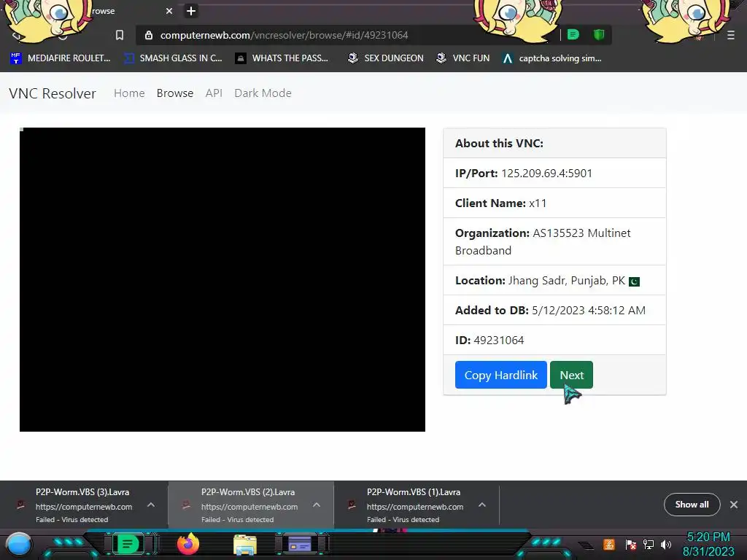Open the SMASH GLASS IN C... bookmark
Screen dimensions: 747x560
pos(173,58)
